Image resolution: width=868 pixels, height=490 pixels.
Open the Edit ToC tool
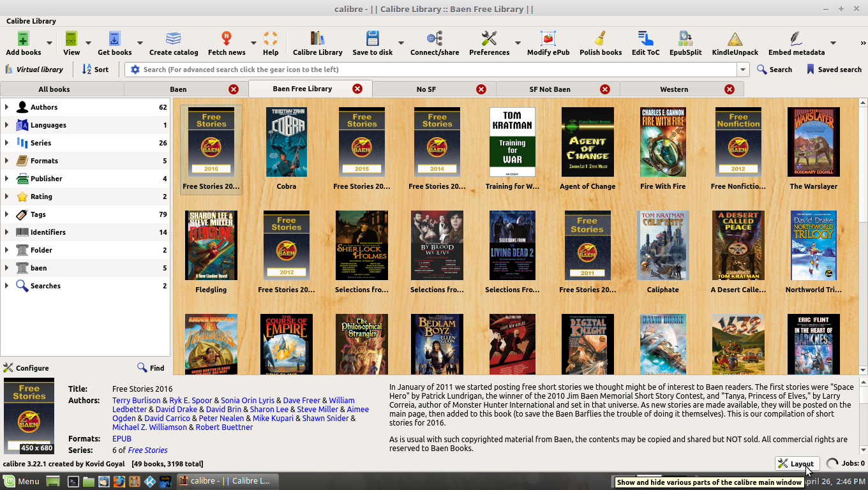click(645, 43)
